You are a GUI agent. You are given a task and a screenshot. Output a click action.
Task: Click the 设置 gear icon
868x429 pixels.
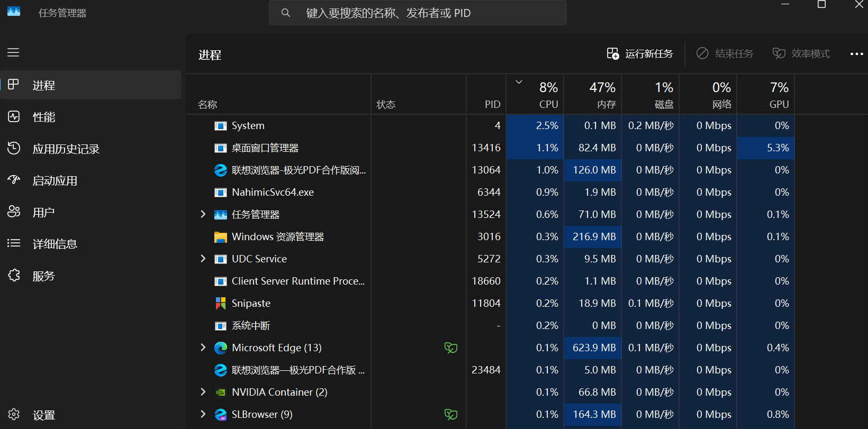click(14, 414)
